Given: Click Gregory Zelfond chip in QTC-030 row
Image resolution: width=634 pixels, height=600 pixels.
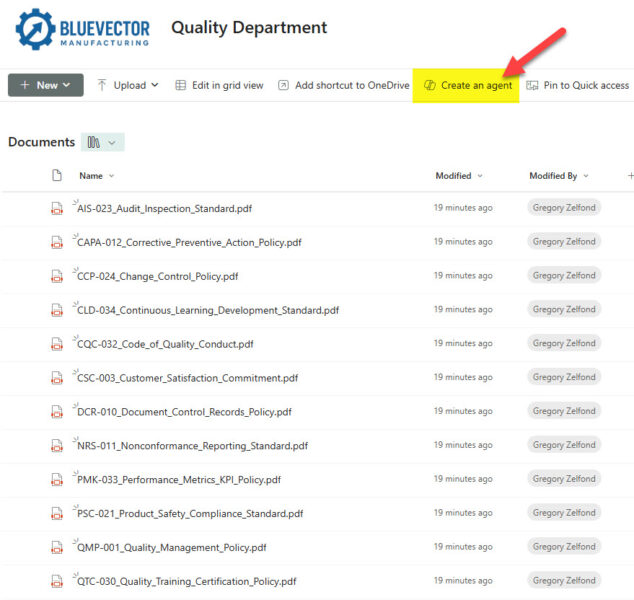Looking at the screenshot, I should [564, 581].
